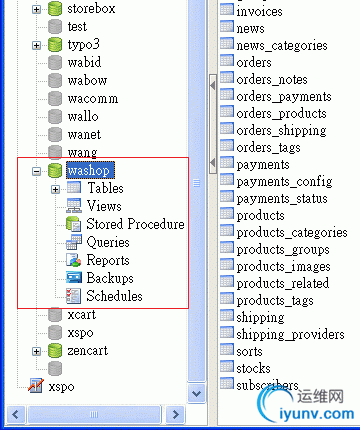Click the Views icon
The width and height of the screenshot is (360, 430).
tap(74, 206)
